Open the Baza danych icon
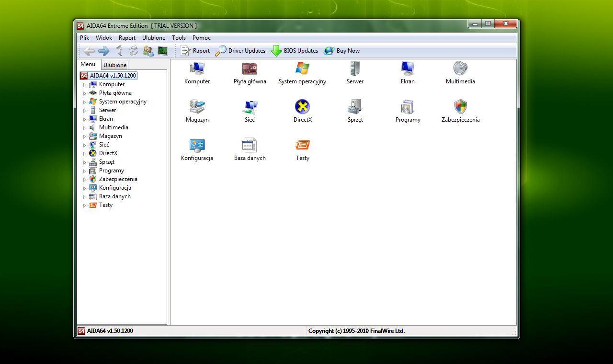 250,146
